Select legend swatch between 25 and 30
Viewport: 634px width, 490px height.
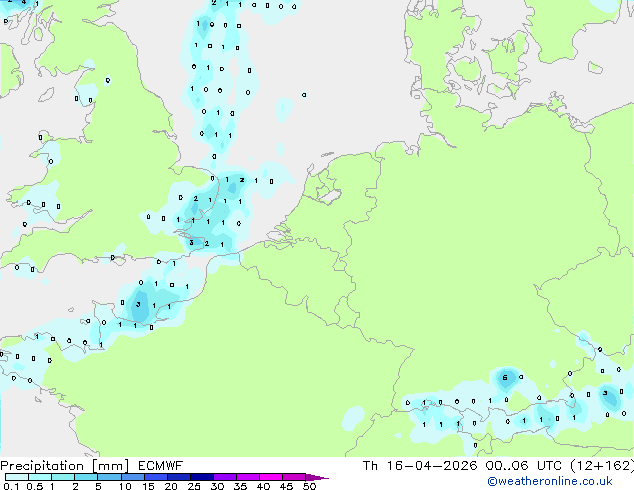201,477
